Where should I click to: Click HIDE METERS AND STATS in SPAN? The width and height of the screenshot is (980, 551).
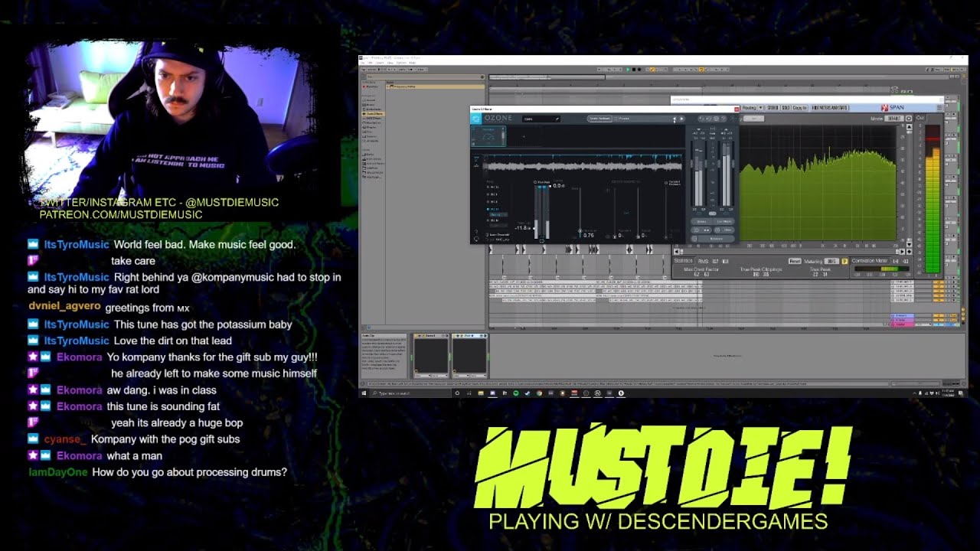pos(830,108)
